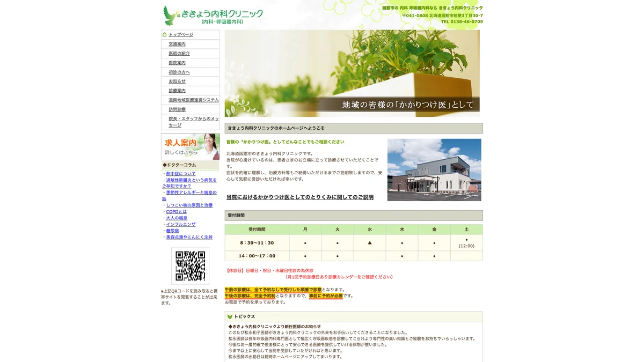
Task: Click the 8：30〜11：30 time row label
Action: 257,243
